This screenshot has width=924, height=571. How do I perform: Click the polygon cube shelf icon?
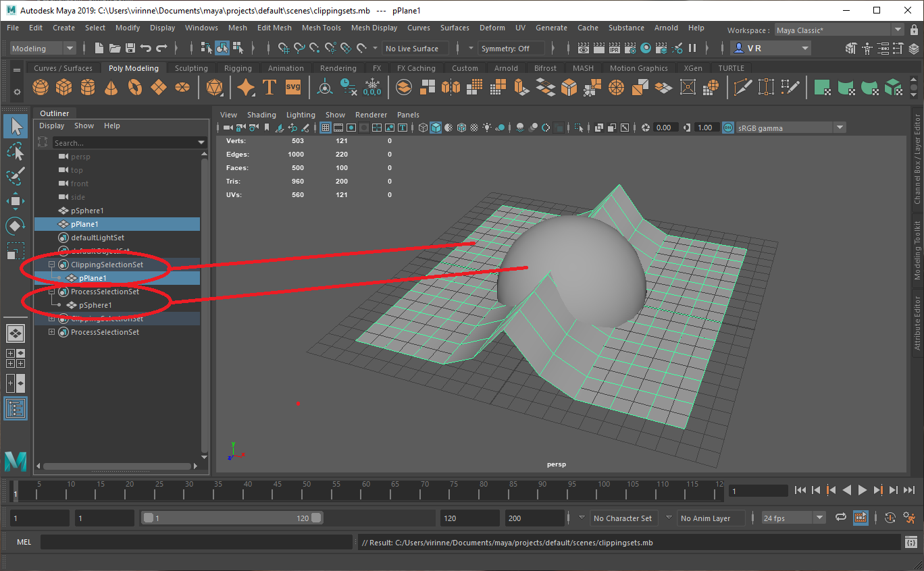63,88
